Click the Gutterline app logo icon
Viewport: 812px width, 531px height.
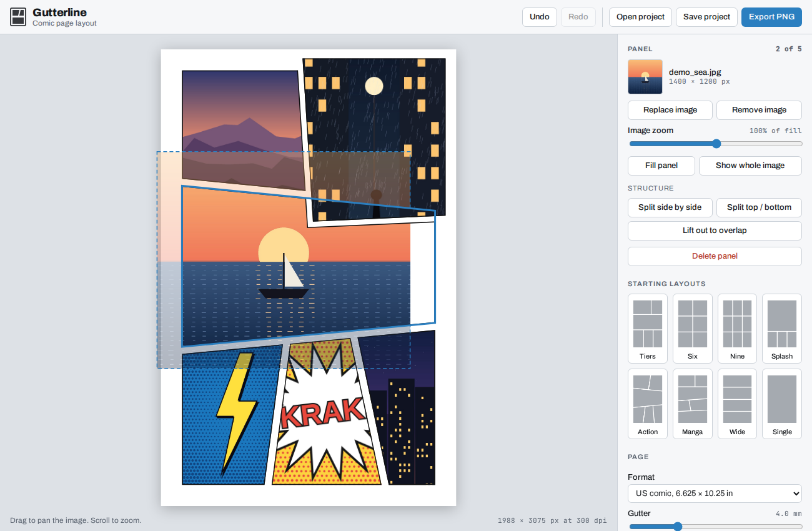[x=18, y=17]
